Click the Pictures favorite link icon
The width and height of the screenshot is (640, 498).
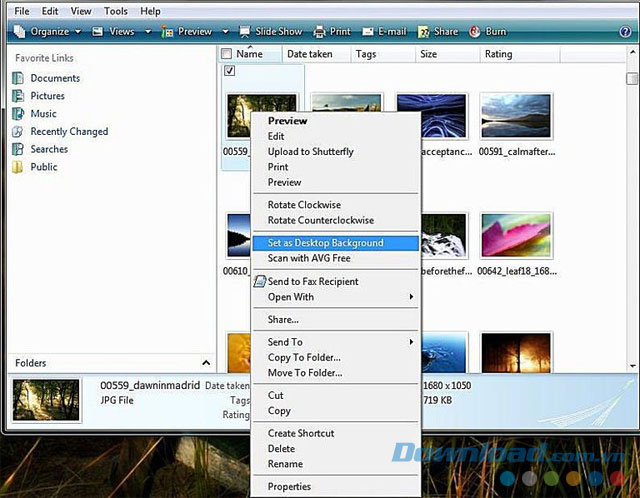click(x=18, y=96)
